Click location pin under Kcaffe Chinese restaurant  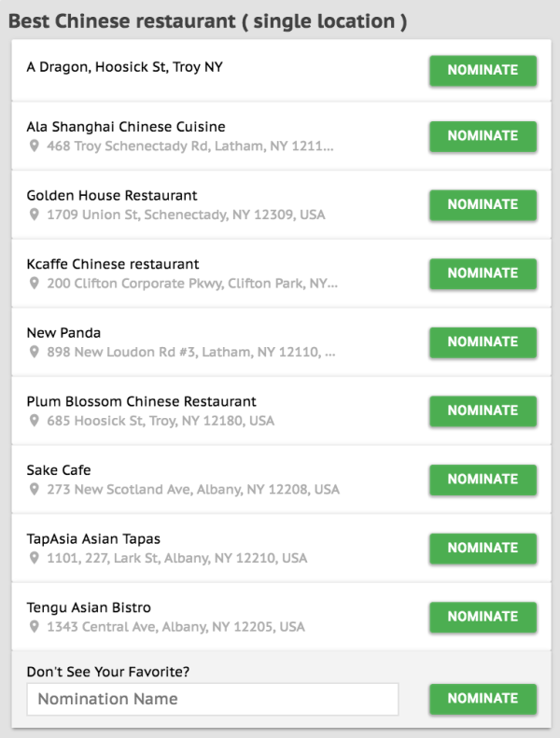click(35, 284)
